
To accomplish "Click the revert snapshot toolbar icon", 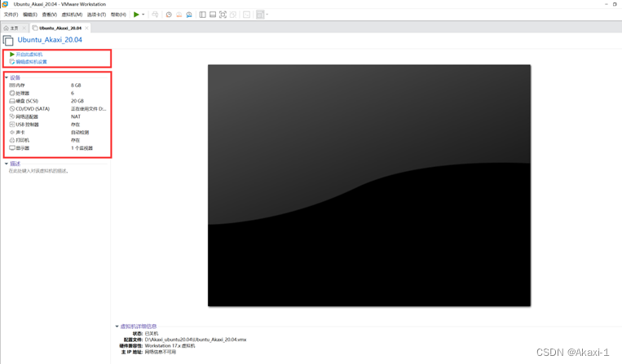I will click(x=179, y=15).
